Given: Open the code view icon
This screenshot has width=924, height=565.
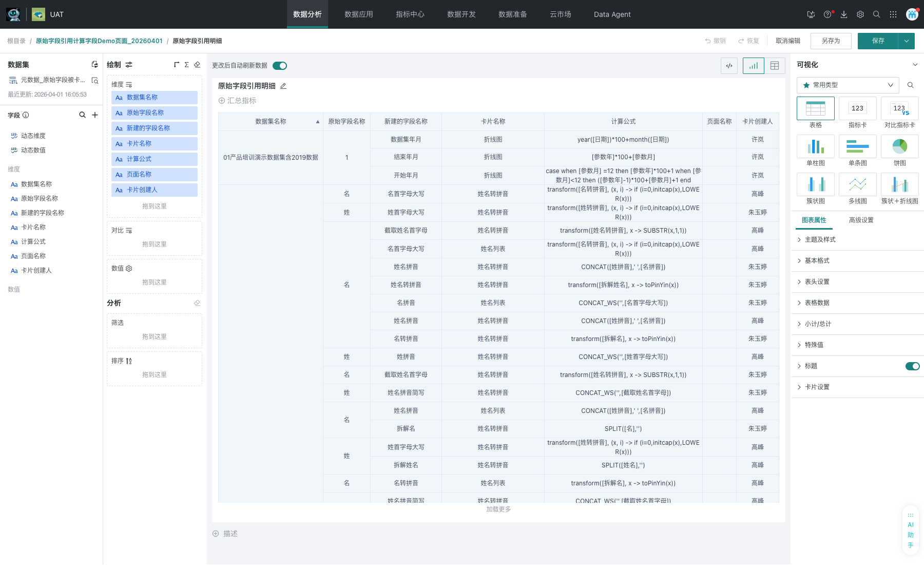Looking at the screenshot, I should (x=729, y=66).
